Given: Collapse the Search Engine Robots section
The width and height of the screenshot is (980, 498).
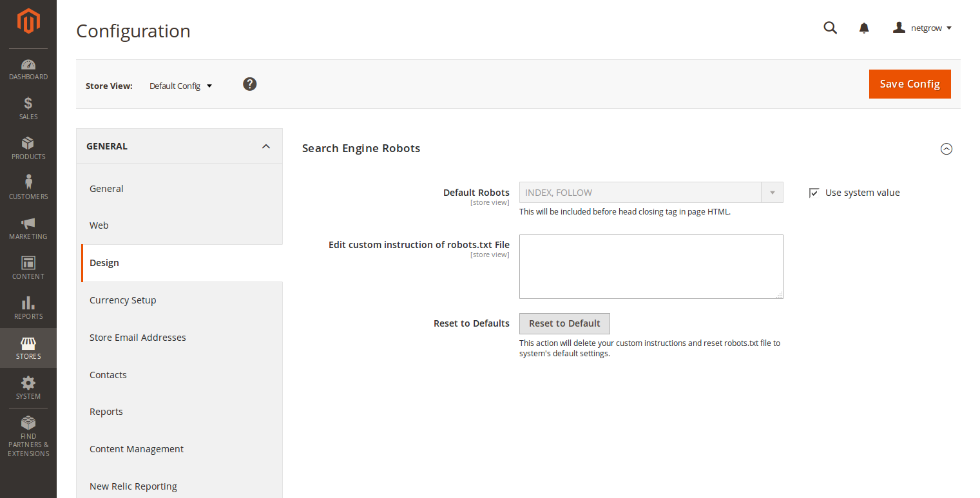Looking at the screenshot, I should tap(946, 149).
